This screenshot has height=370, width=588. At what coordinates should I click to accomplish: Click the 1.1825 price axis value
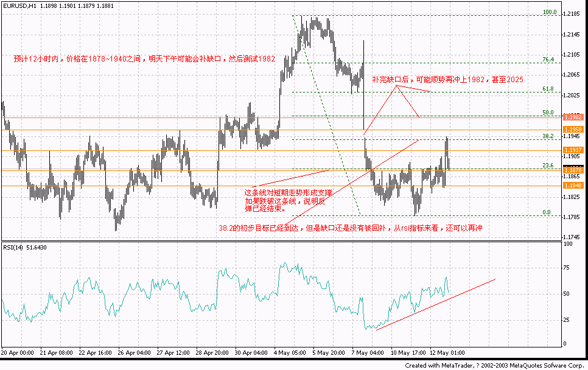tap(573, 197)
